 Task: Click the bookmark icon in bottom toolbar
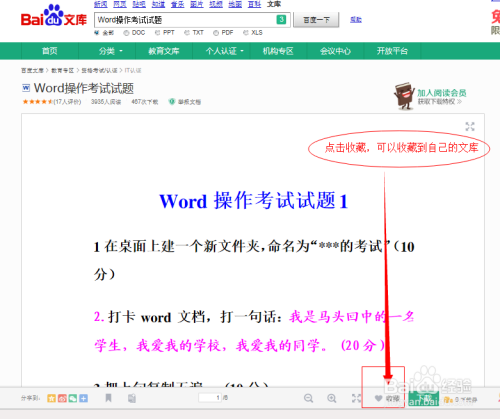pyautogui.click(x=108, y=398)
